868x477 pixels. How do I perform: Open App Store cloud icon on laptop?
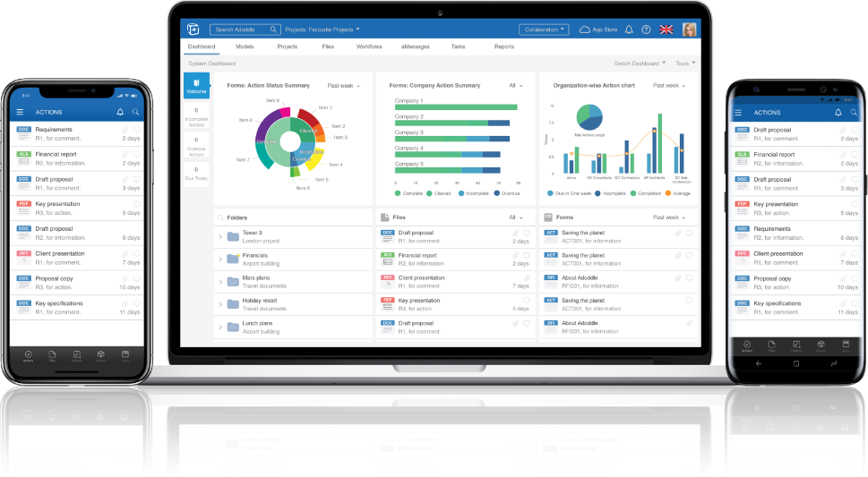tap(585, 30)
